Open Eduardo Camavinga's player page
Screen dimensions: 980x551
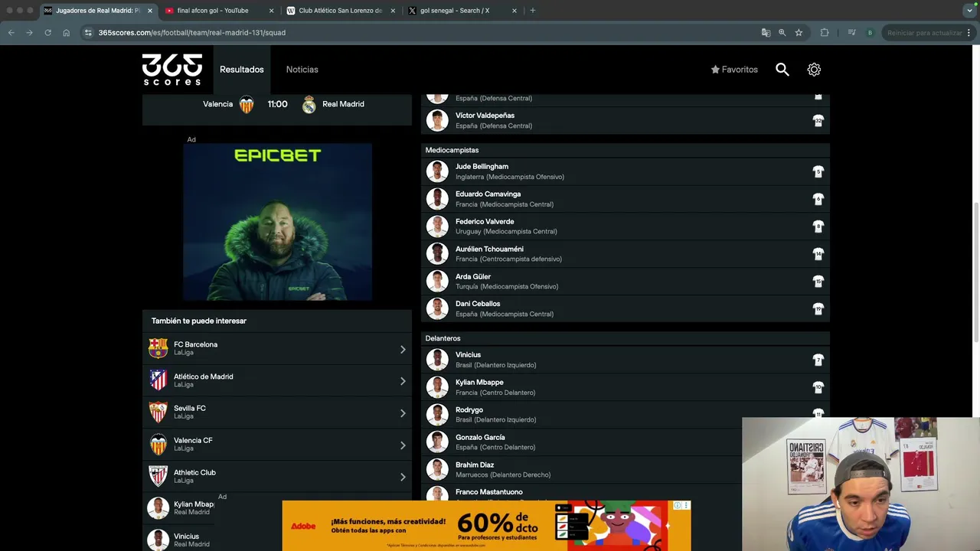click(626, 199)
